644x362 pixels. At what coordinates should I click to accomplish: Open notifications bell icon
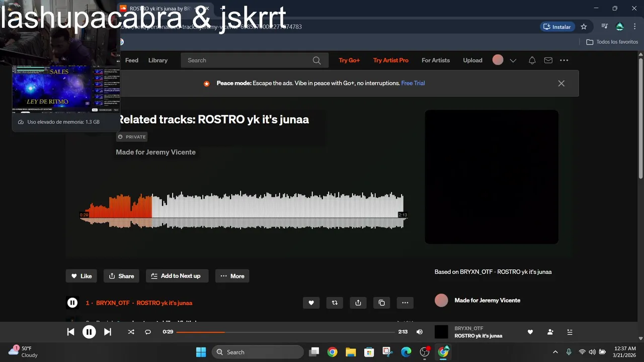532,60
